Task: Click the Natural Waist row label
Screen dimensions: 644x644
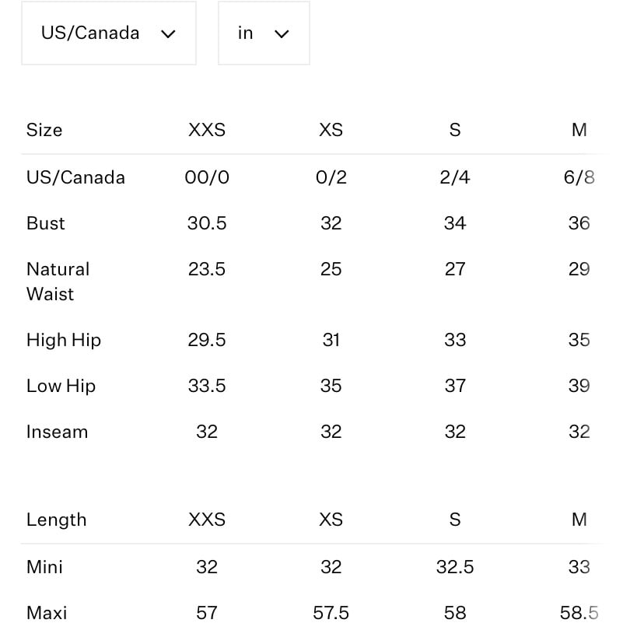Action: 58,282
